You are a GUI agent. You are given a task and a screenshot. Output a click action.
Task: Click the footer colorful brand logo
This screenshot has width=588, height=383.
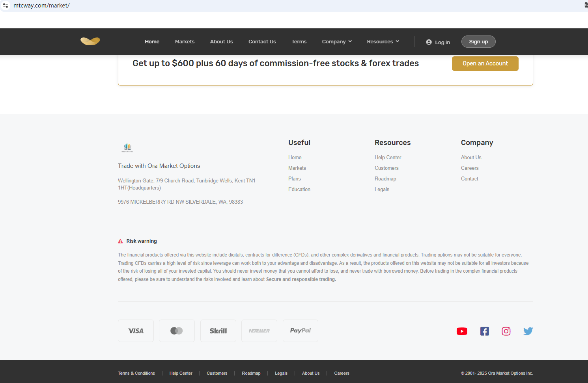point(127,148)
